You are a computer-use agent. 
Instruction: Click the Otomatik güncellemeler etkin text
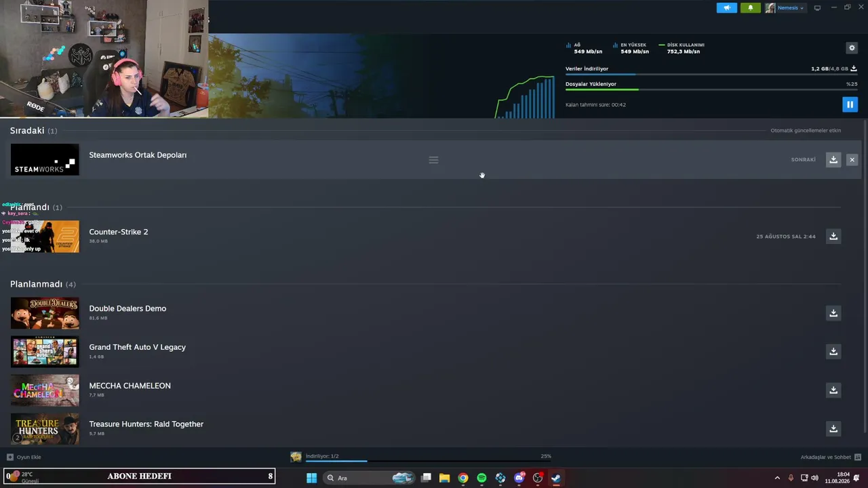[806, 131]
